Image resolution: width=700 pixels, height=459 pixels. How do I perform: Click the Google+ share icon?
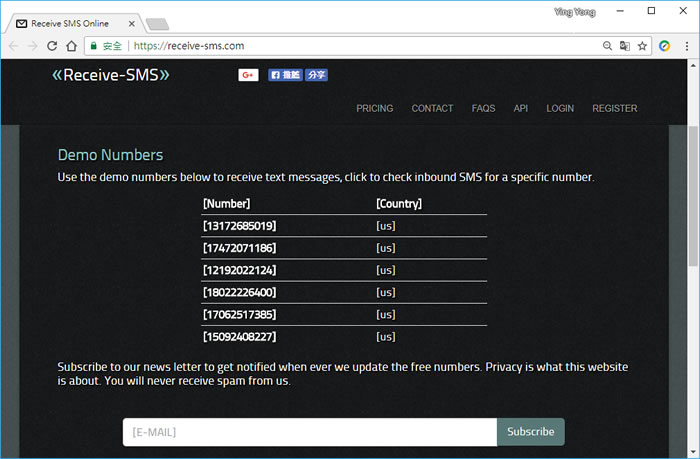pos(248,75)
